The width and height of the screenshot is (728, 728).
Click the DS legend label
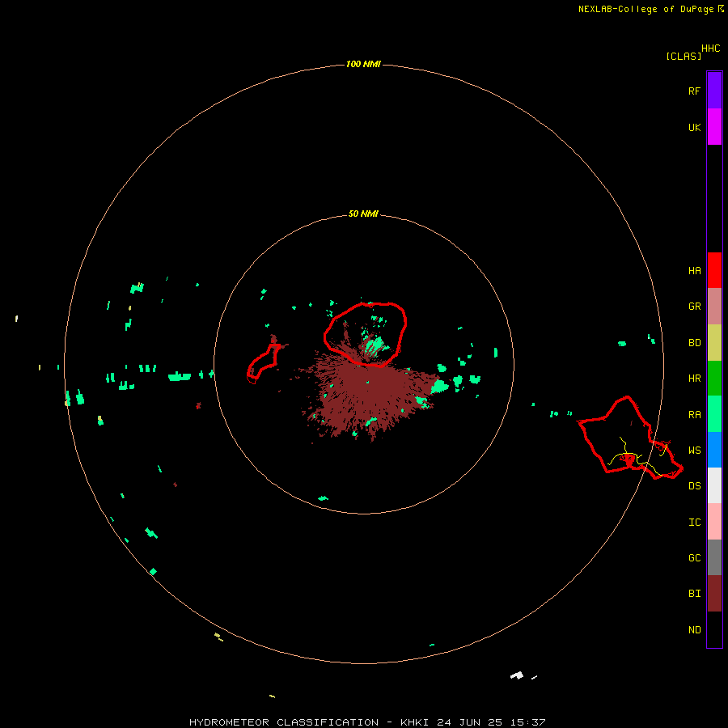click(694, 486)
